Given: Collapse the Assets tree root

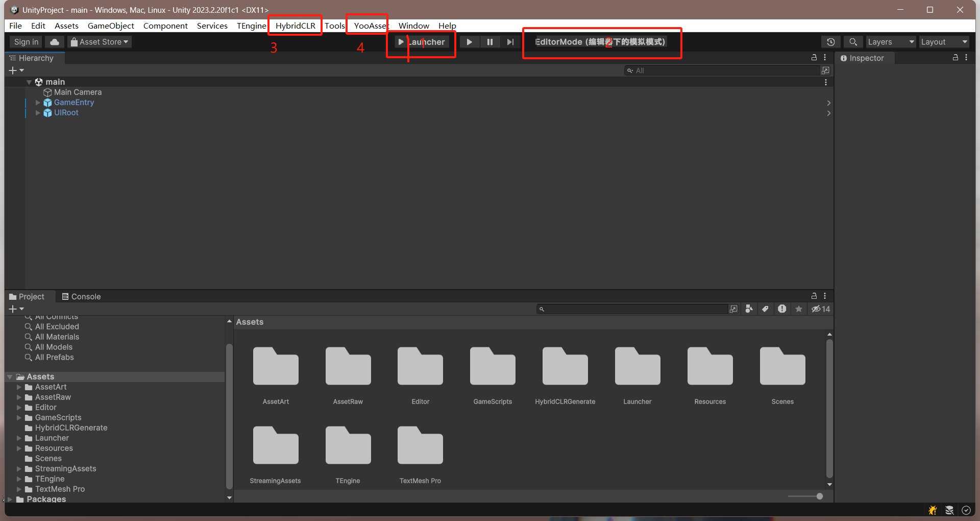Looking at the screenshot, I should pos(10,377).
